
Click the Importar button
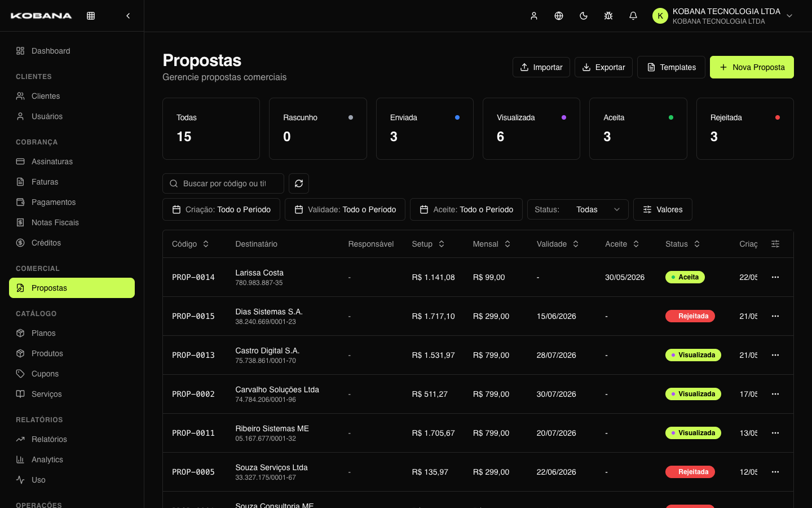click(x=541, y=67)
